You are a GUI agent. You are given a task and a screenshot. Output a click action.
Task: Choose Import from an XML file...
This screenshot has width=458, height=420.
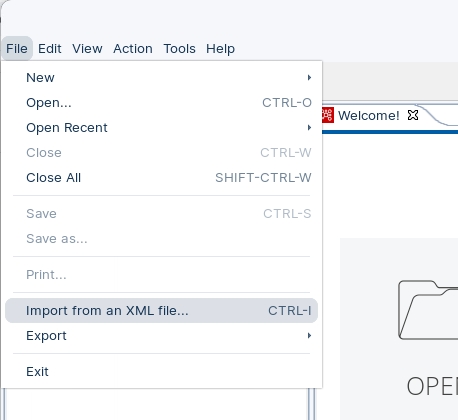point(162,311)
